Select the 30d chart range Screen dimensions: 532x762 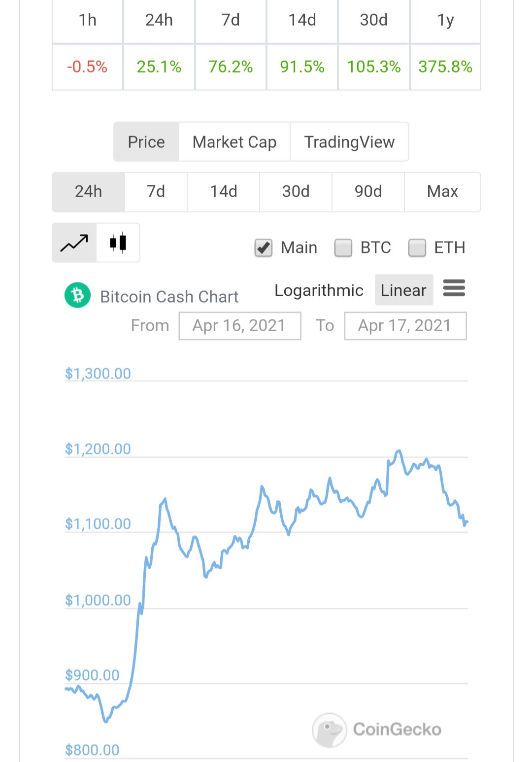[x=296, y=191]
